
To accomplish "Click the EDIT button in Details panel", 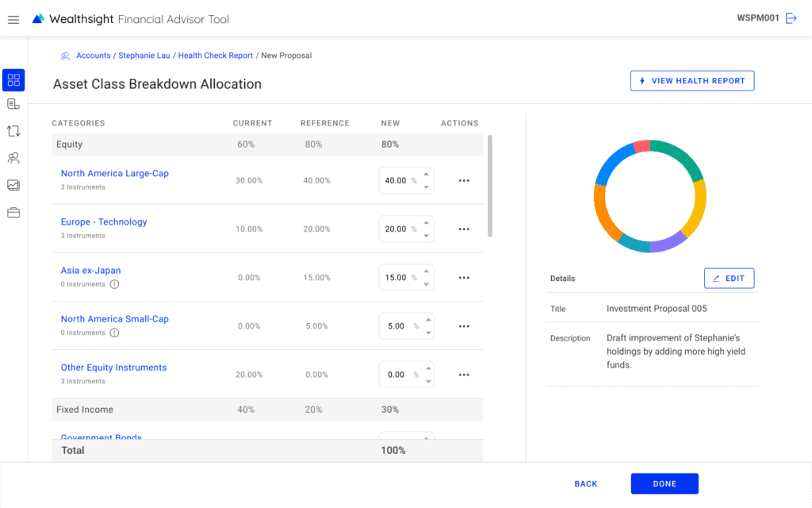I will click(x=729, y=278).
